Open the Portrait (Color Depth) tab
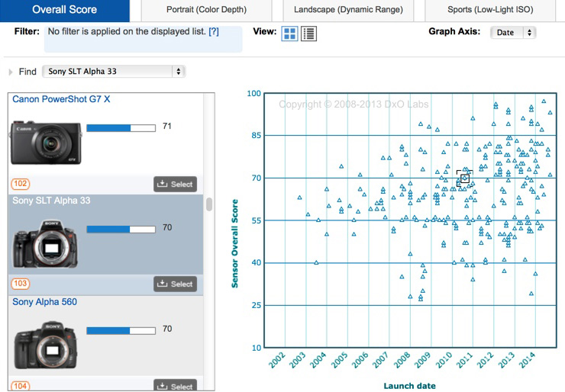Image resolution: width=565 pixels, height=392 pixels. (x=206, y=10)
